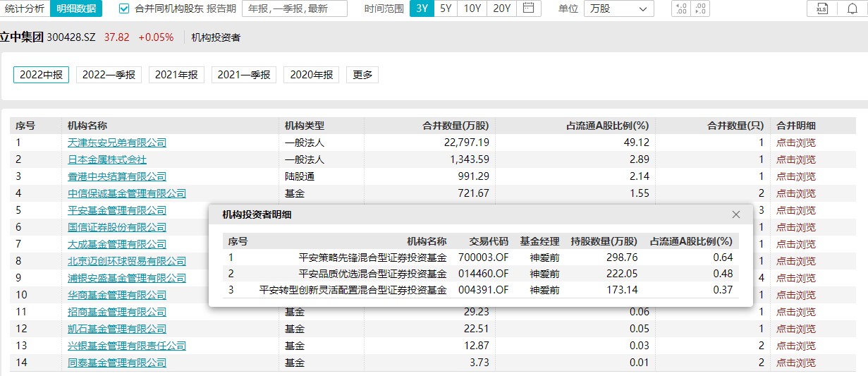
Task: Click 点击浏览 for 日本金属株式会社 row
Action: tap(796, 159)
